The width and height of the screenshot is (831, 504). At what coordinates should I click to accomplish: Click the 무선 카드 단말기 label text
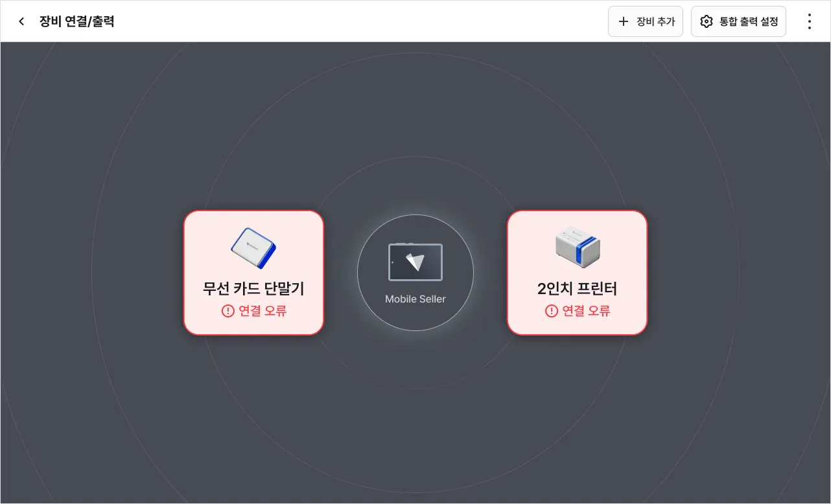click(253, 288)
